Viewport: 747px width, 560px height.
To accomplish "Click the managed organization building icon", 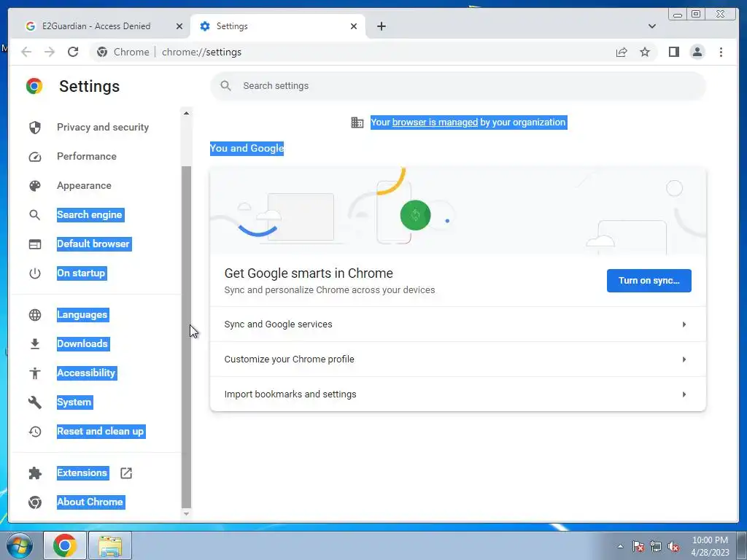I will coord(357,122).
